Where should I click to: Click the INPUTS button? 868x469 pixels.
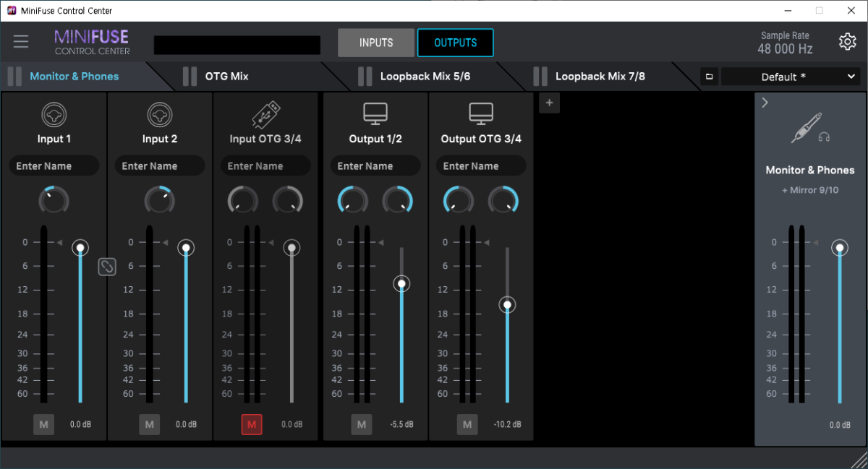click(x=376, y=43)
